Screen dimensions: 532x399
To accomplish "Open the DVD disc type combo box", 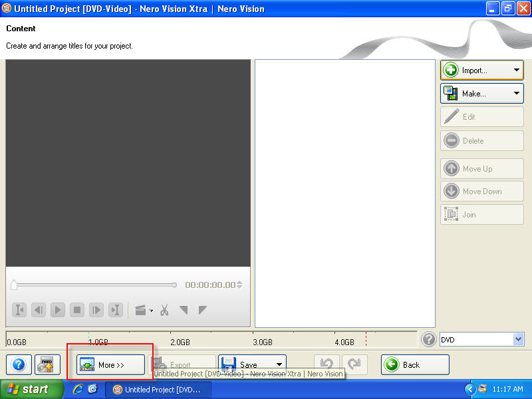I will coord(519,339).
